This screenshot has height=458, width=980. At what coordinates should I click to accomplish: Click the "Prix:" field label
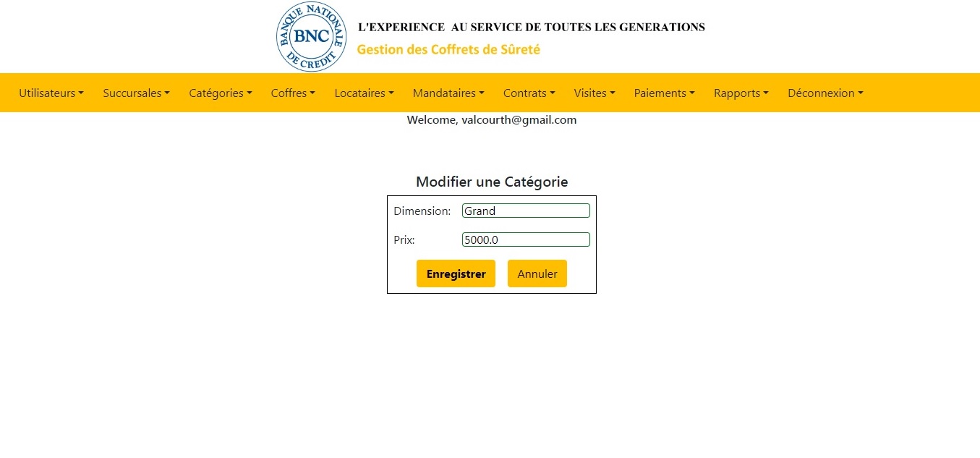point(404,239)
